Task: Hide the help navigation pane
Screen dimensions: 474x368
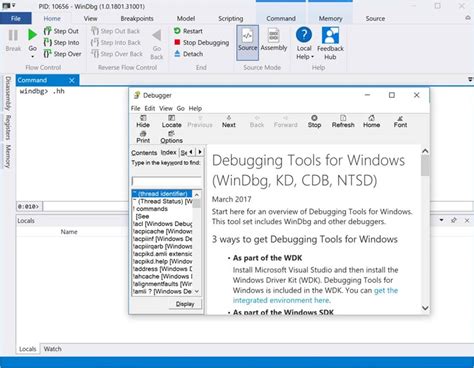Action: pos(143,121)
